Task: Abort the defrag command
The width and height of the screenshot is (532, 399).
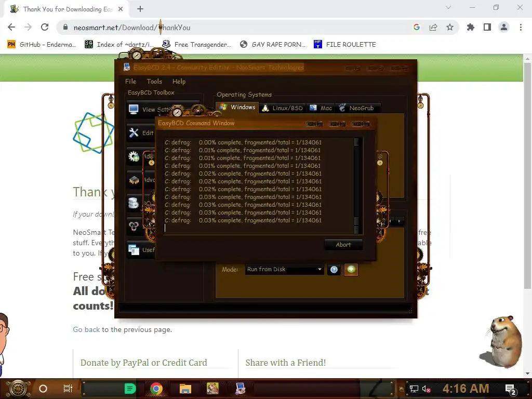Action: (x=343, y=245)
